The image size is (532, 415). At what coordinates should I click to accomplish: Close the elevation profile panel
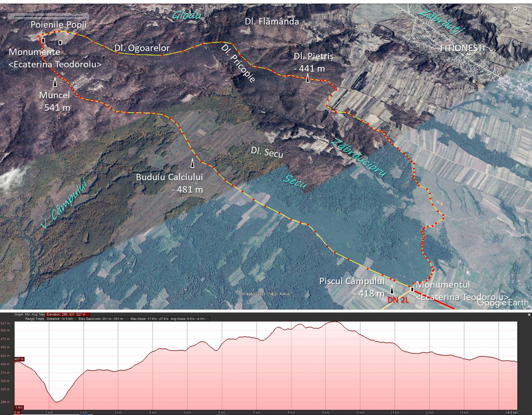click(x=529, y=315)
